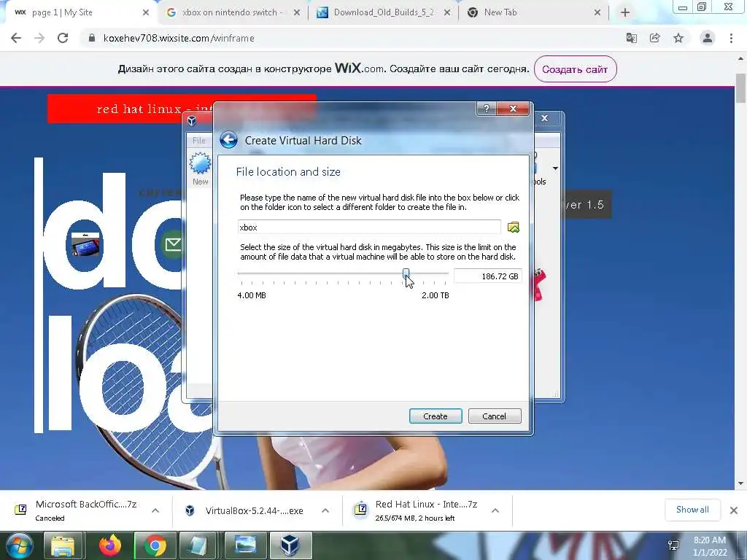Open Windows Explorer from the taskbar
This screenshot has height=560, width=747.
(63, 545)
